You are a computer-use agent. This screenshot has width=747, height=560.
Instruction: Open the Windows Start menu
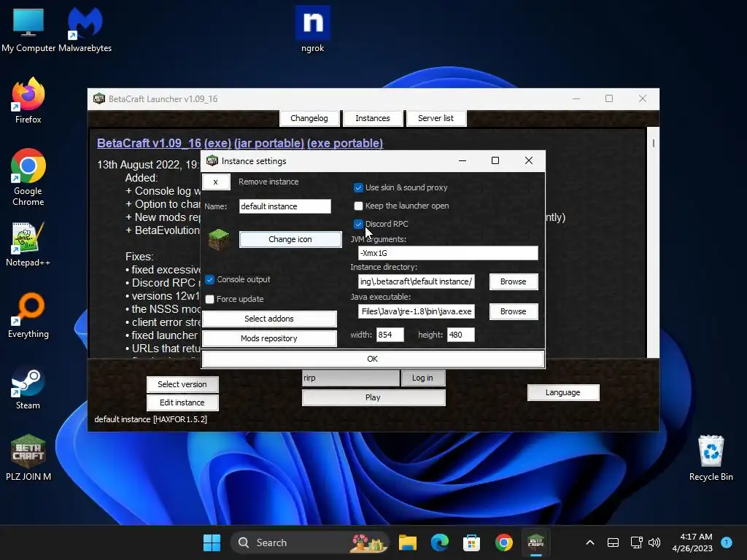pos(212,542)
